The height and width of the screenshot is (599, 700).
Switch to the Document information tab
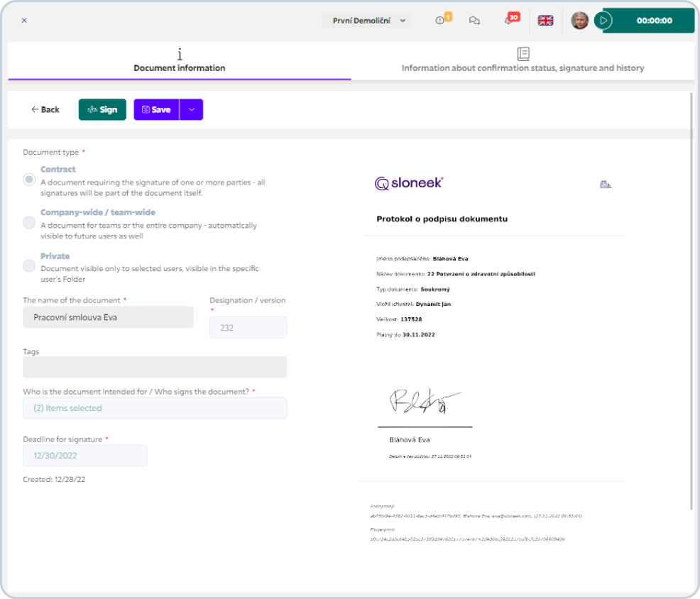coord(180,61)
